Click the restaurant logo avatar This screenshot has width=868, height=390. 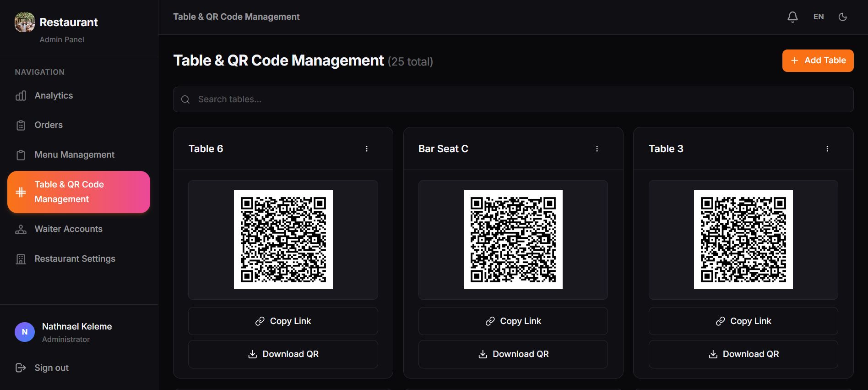(25, 22)
